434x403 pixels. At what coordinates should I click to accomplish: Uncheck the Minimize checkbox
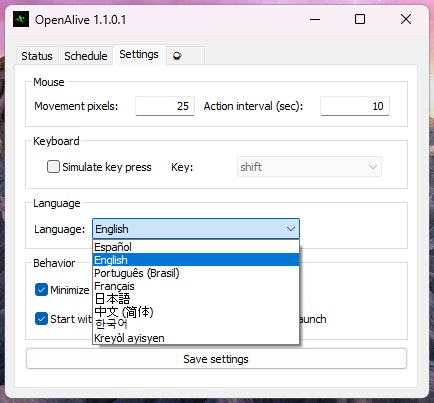[x=41, y=290]
